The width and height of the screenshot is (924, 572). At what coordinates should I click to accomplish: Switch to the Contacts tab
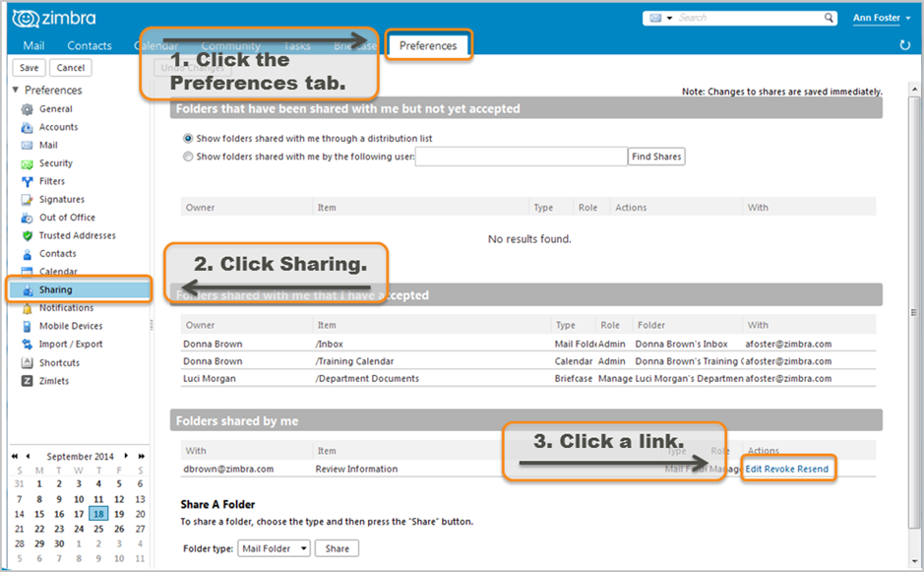(89, 45)
